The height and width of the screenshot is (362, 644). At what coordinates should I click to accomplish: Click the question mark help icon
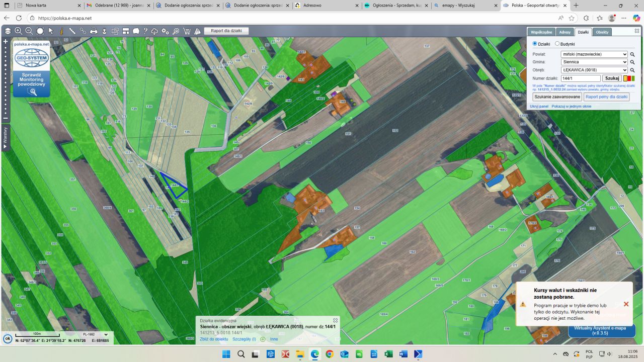(145, 31)
